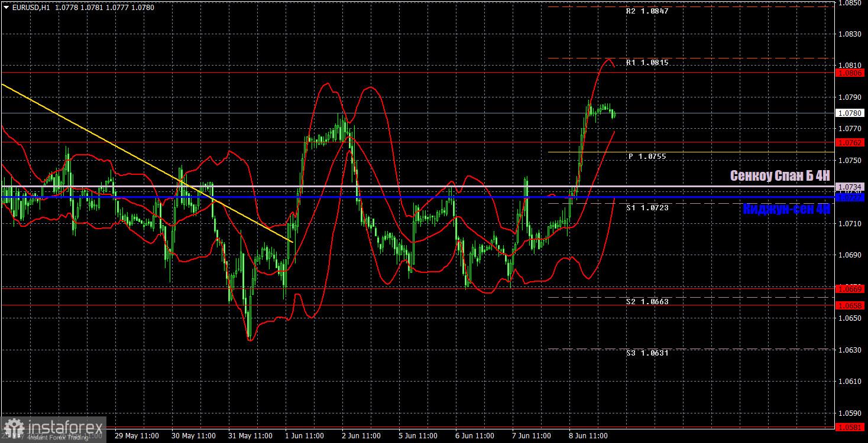Click the 1.0690 value on the price axis
This screenshot has width=868, height=443.
point(851,255)
